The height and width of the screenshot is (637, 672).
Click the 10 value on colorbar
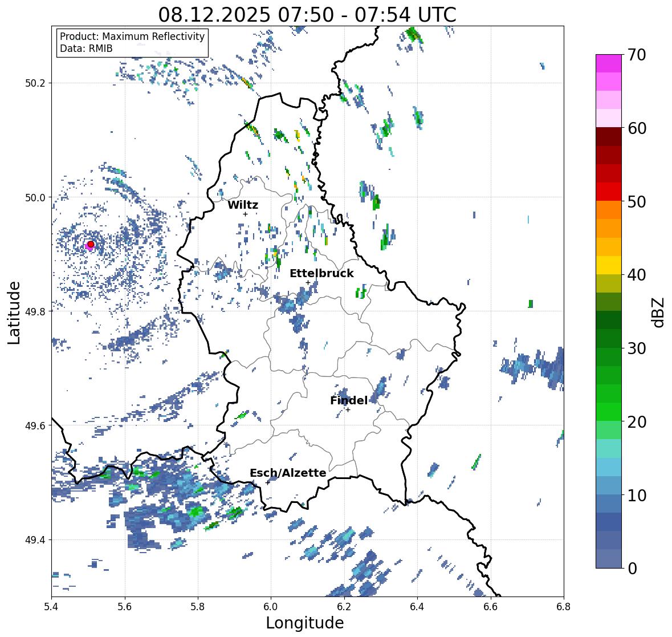(x=637, y=494)
